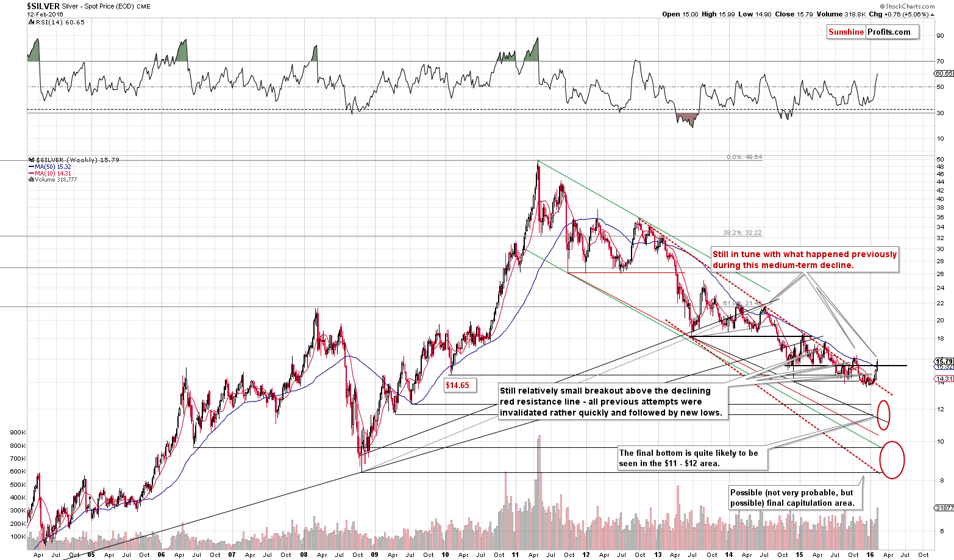Click the 36 label on price axis
The height and width of the screenshot is (560, 954).
tap(941, 217)
